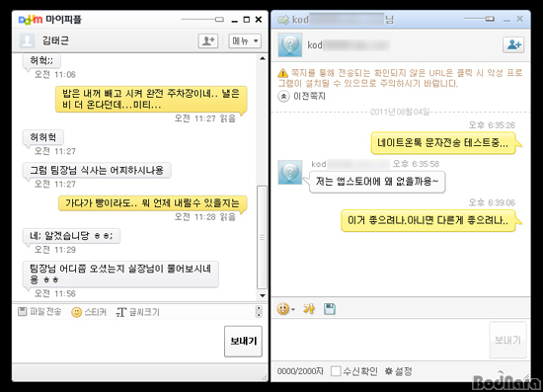Open font settings 가 icon

click(x=309, y=308)
